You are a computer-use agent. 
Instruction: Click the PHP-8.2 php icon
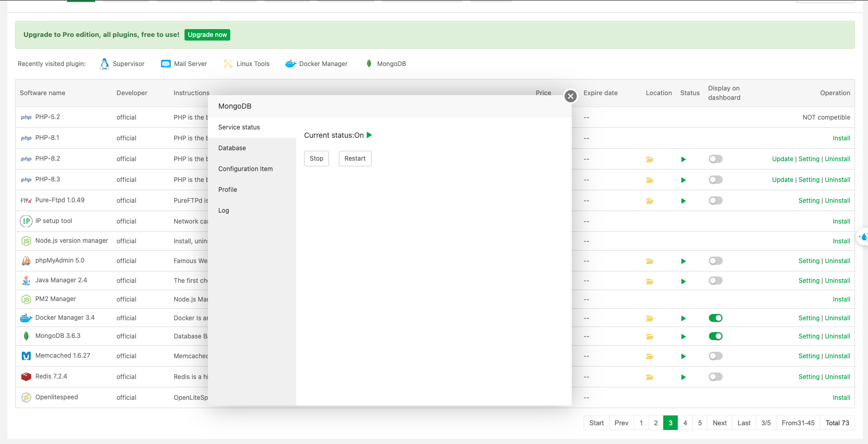click(26, 159)
